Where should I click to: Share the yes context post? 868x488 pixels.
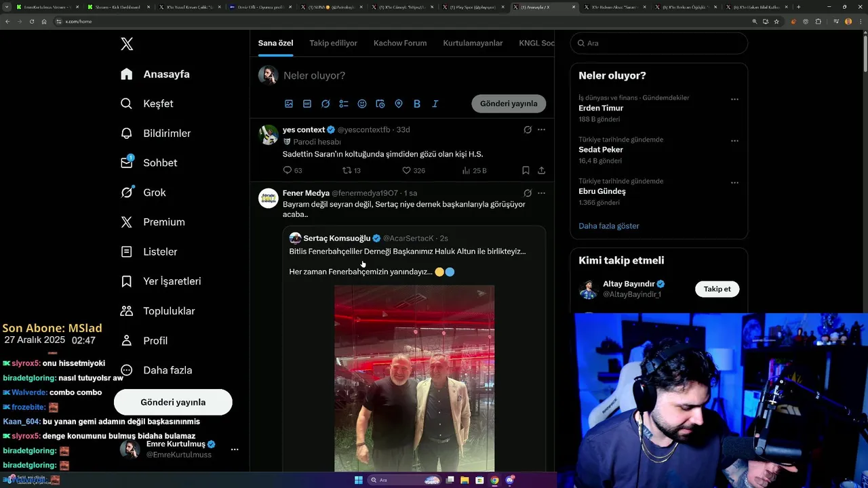click(541, 171)
